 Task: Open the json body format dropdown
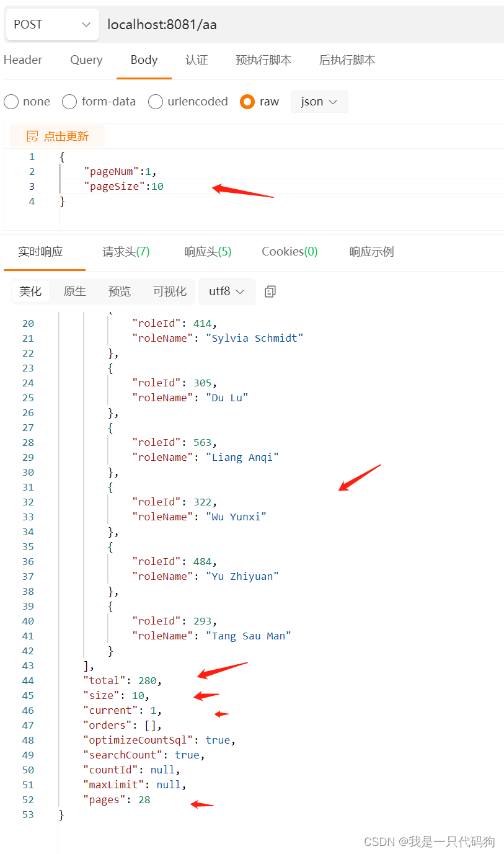click(x=319, y=101)
